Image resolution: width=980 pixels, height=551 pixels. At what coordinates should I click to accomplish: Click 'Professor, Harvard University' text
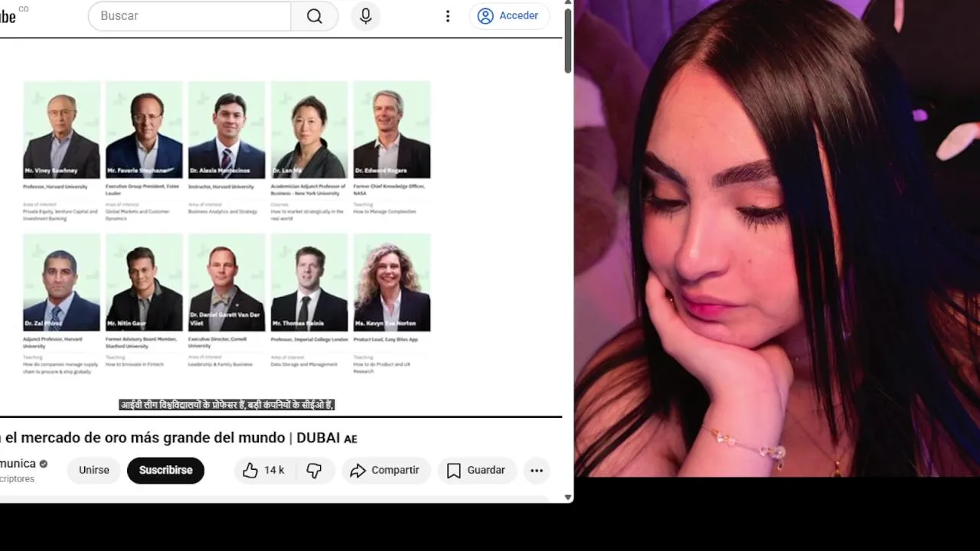point(55,187)
